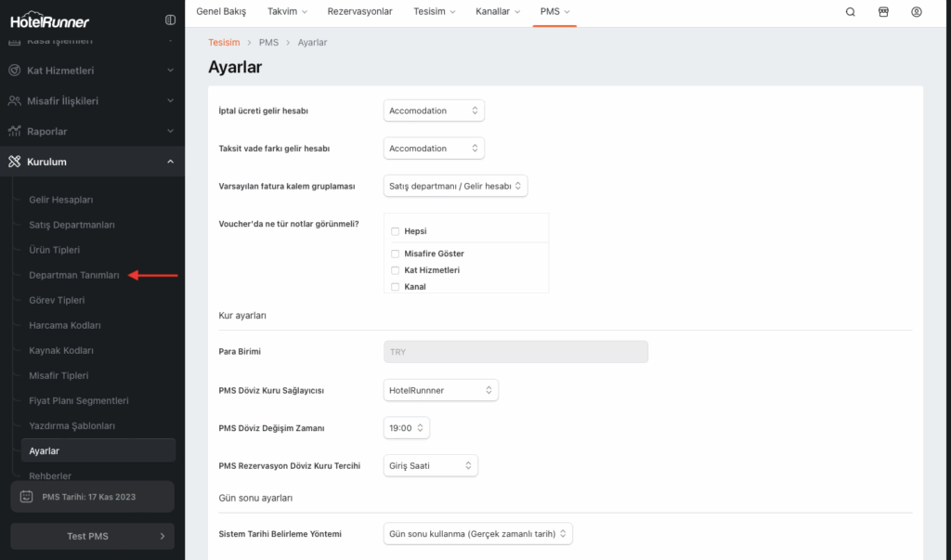Click the search magnifier icon

tap(850, 12)
